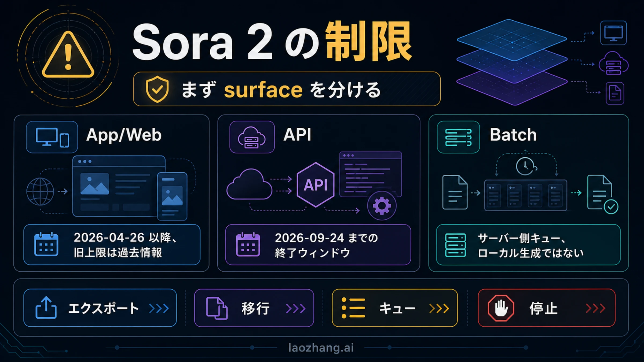The image size is (644, 362).
Task: Click the red stop hand icon
Action: [x=501, y=308]
